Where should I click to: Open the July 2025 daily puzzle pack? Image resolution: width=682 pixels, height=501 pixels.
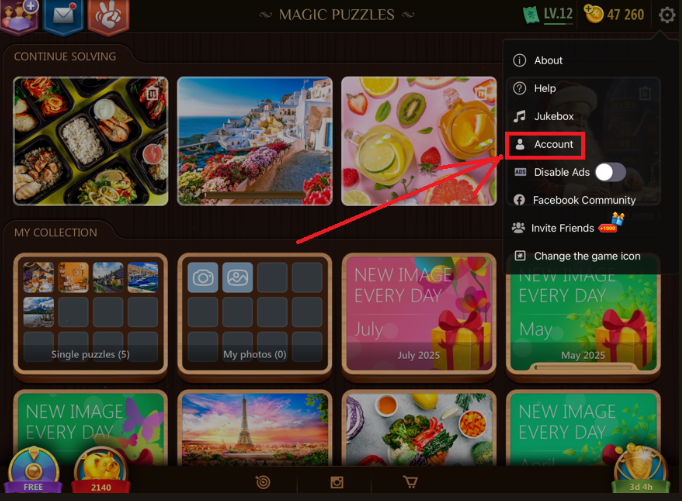419,314
